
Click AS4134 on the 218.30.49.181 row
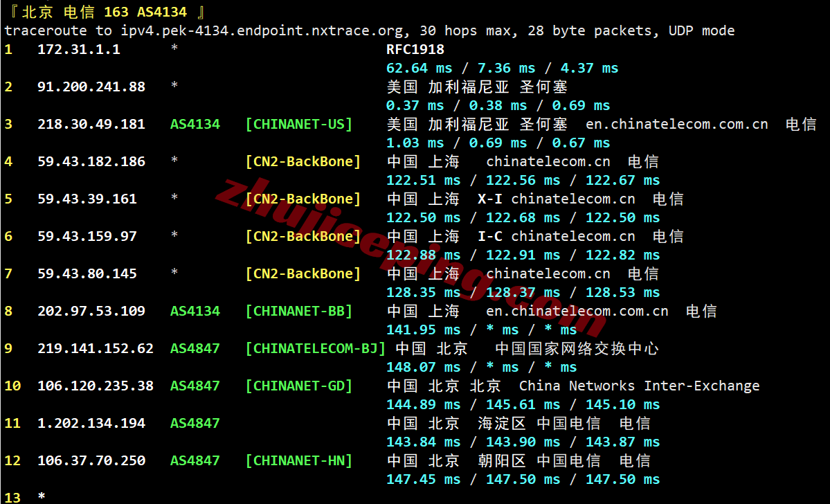(195, 125)
